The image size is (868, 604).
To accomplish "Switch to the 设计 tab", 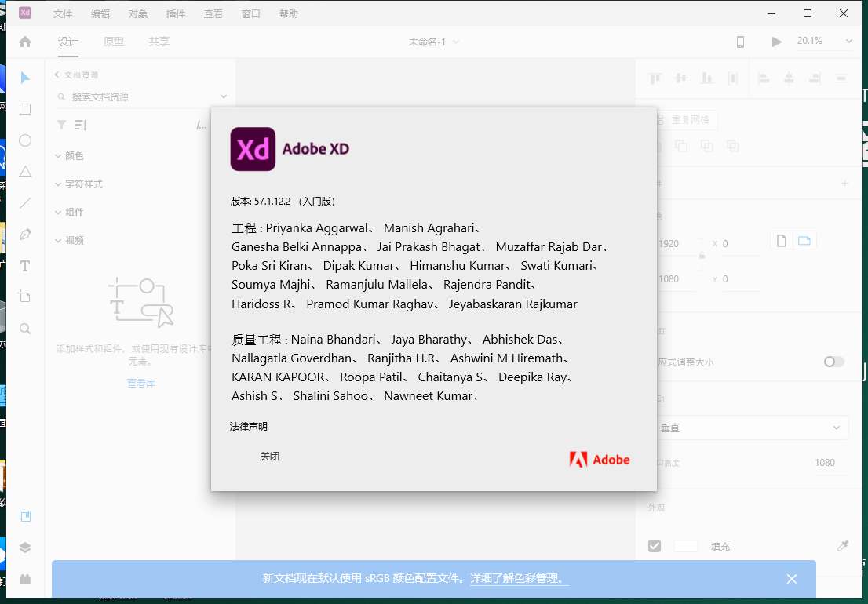I will click(68, 42).
